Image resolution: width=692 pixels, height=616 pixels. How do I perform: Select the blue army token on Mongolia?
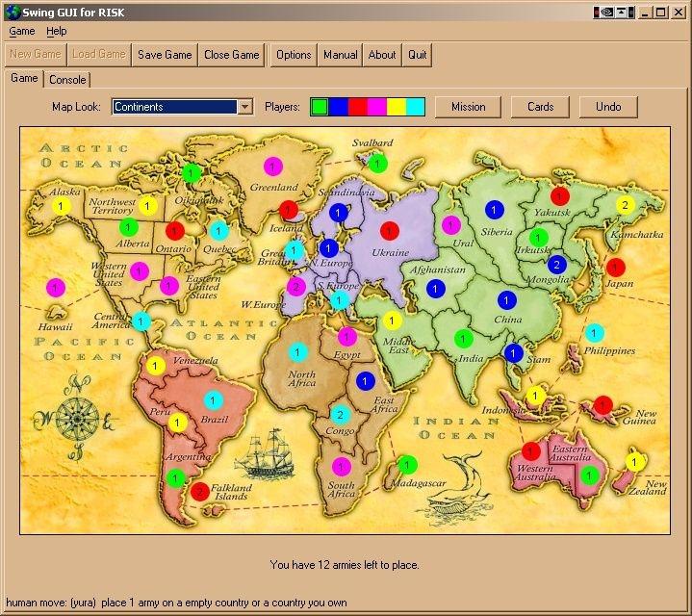pos(555,264)
